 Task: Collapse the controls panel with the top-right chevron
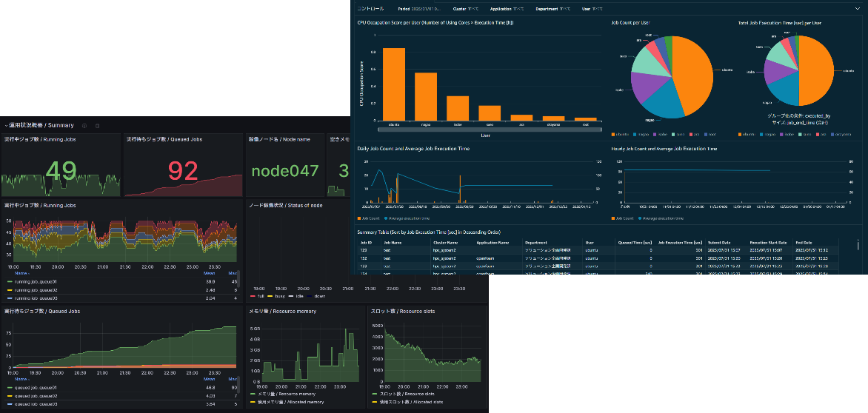(x=857, y=9)
